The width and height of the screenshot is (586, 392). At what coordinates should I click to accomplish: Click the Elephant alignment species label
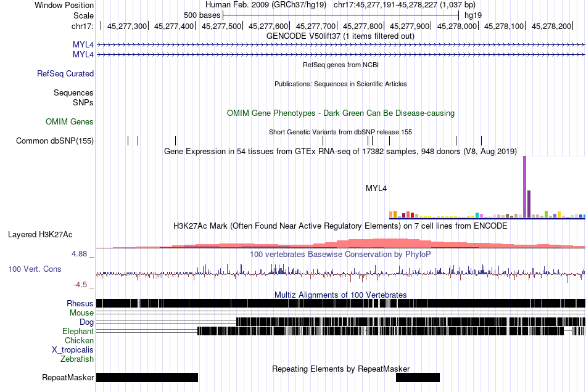point(78,331)
